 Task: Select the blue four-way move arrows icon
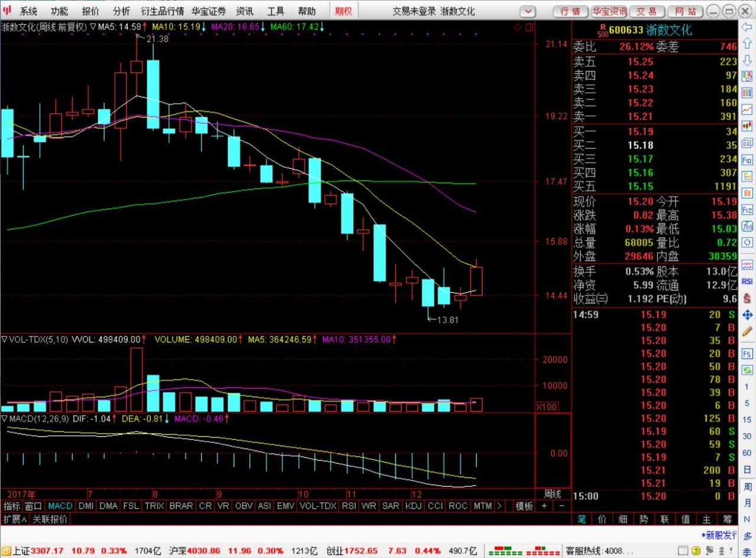747,315
